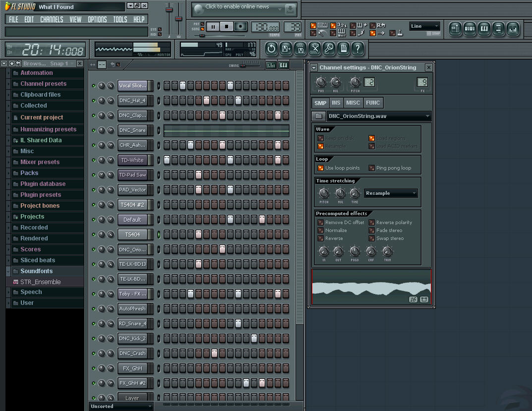532x411 pixels.
Task: Collapse the Soundfonts folder in browser
Action: [x=8, y=271]
